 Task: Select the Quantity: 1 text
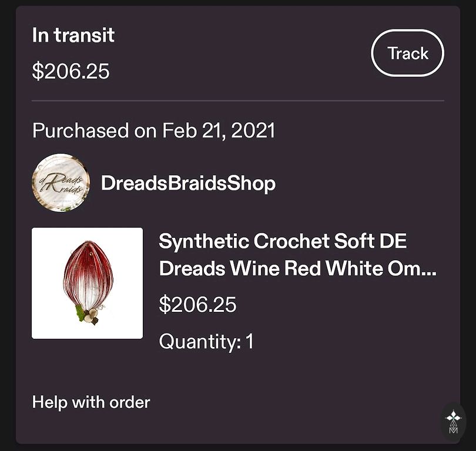(206, 341)
